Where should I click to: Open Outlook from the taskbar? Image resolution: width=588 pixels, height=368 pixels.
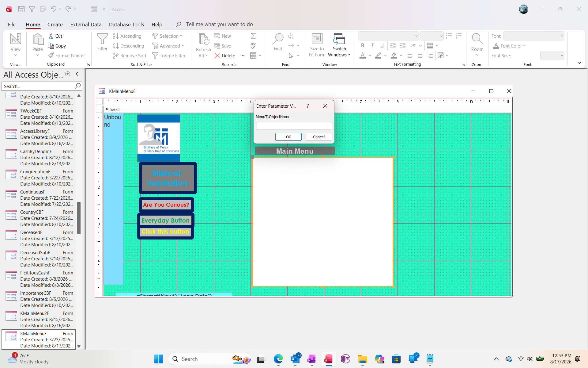click(x=295, y=359)
